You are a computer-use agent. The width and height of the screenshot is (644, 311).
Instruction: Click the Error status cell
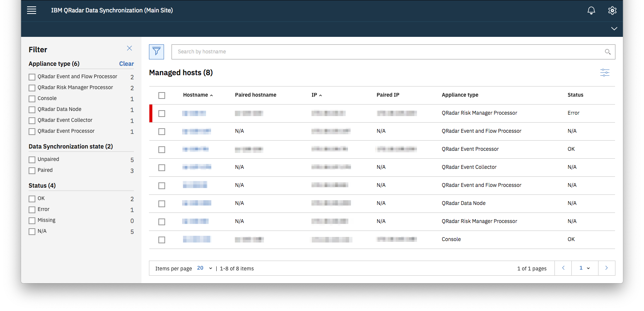click(573, 113)
